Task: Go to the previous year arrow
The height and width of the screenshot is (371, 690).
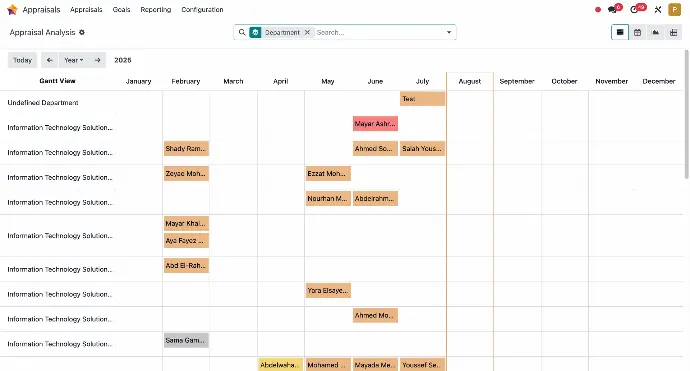Action: (50, 60)
